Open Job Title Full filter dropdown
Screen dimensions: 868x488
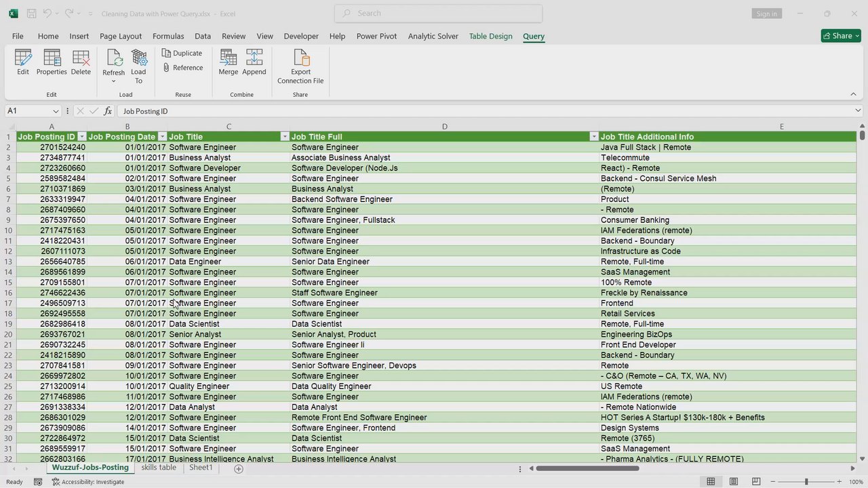point(594,137)
